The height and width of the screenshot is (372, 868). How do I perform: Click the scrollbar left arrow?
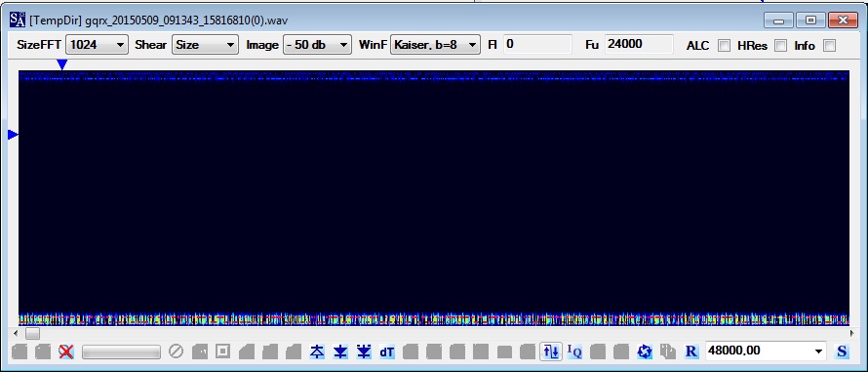pos(16,333)
